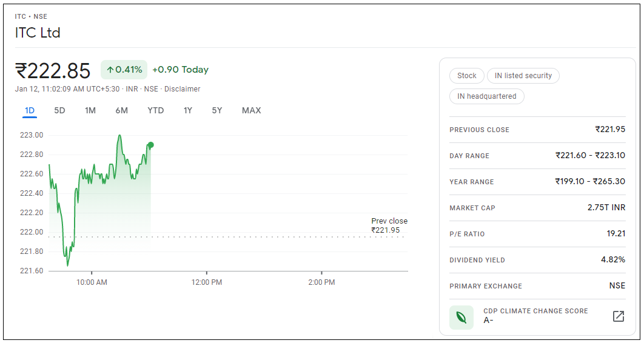Select the 6M time range
Image resolution: width=644 pixels, height=343 pixels.
(x=121, y=110)
